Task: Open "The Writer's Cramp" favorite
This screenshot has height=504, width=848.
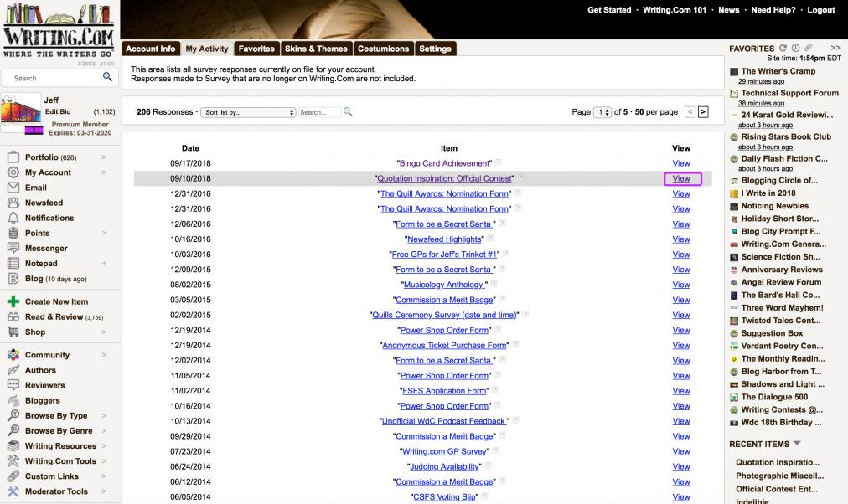Action: coord(778,71)
